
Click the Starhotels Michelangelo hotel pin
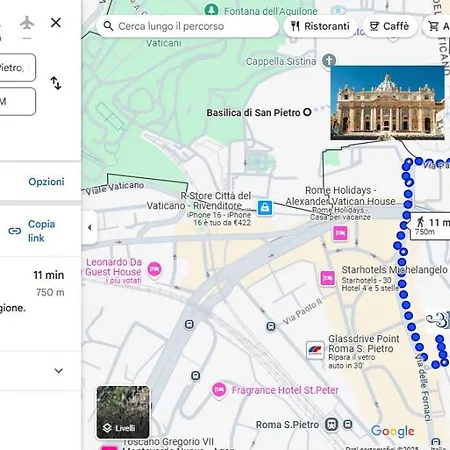pos(328,278)
